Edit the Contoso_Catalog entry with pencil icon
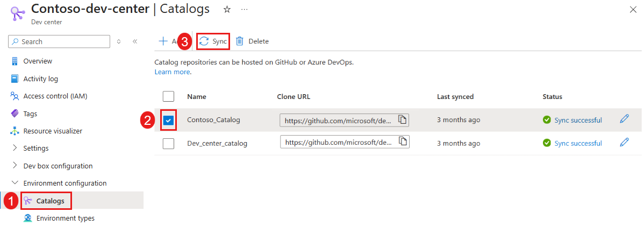 (x=624, y=119)
